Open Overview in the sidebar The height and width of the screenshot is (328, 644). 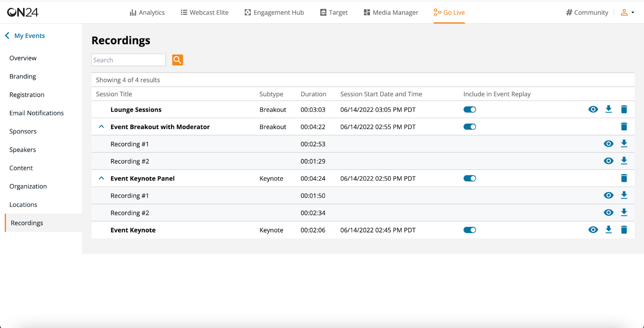point(23,58)
